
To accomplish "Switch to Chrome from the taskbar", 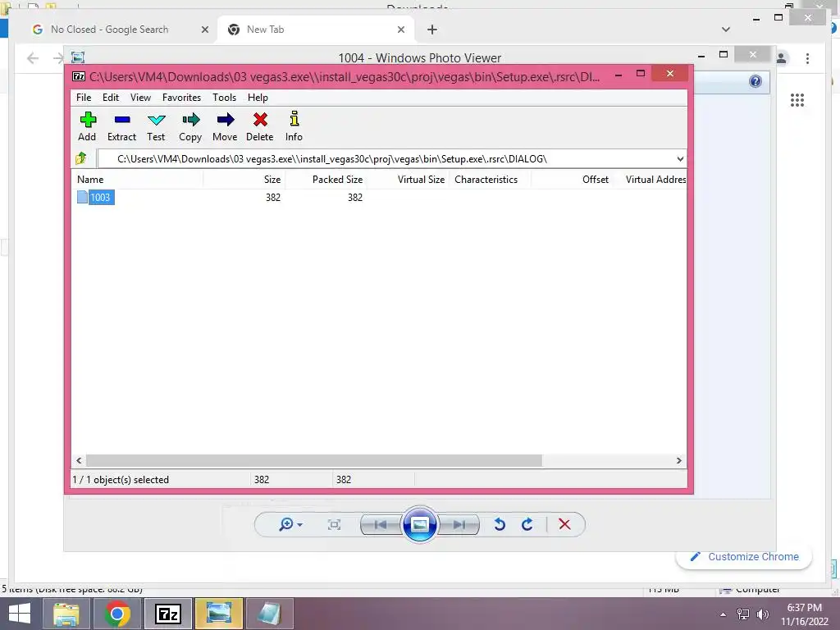I will (117, 614).
